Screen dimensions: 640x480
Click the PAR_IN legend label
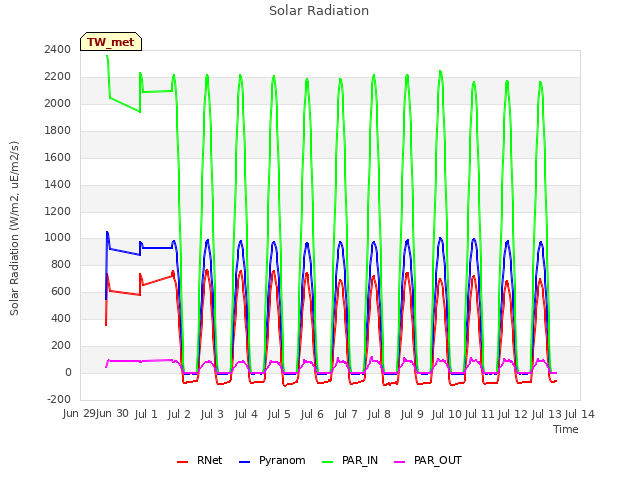click(360, 460)
